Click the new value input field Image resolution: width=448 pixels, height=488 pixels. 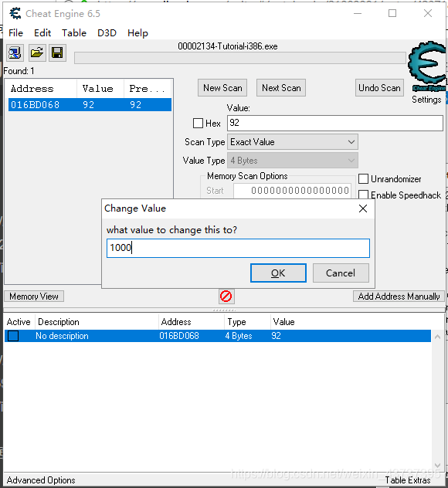238,248
